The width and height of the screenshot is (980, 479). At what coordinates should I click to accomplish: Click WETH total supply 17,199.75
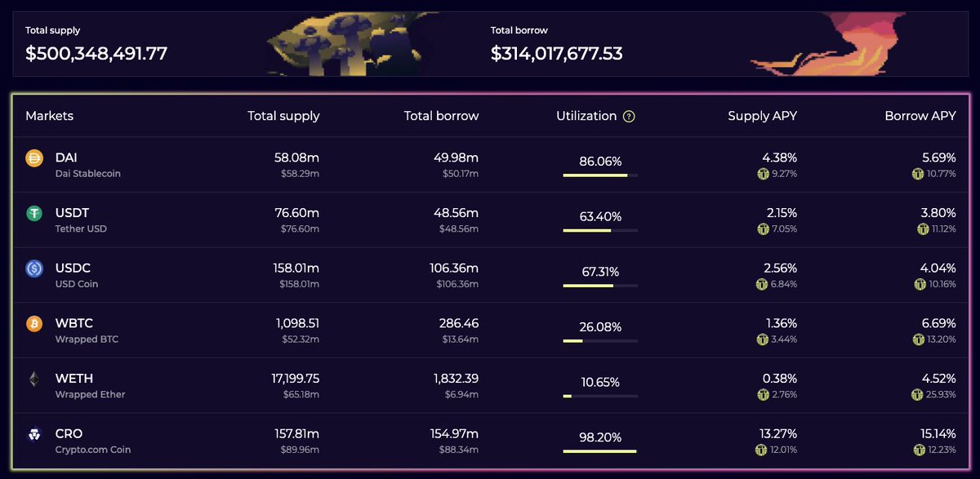[295, 379]
